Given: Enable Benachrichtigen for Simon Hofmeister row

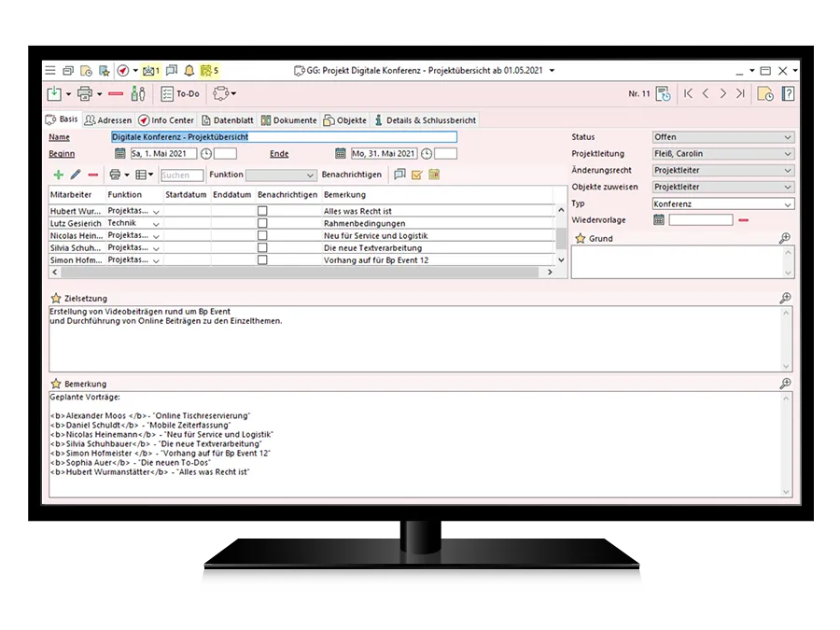Looking at the screenshot, I should [262, 260].
